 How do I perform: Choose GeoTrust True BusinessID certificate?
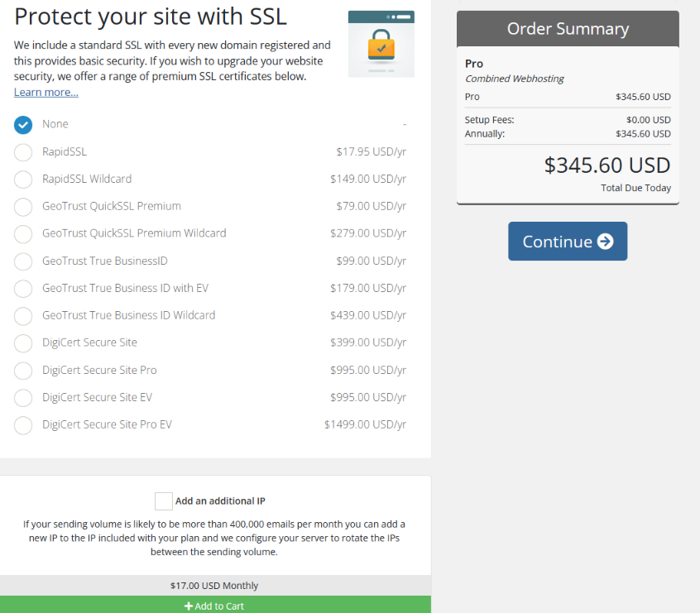click(23, 261)
